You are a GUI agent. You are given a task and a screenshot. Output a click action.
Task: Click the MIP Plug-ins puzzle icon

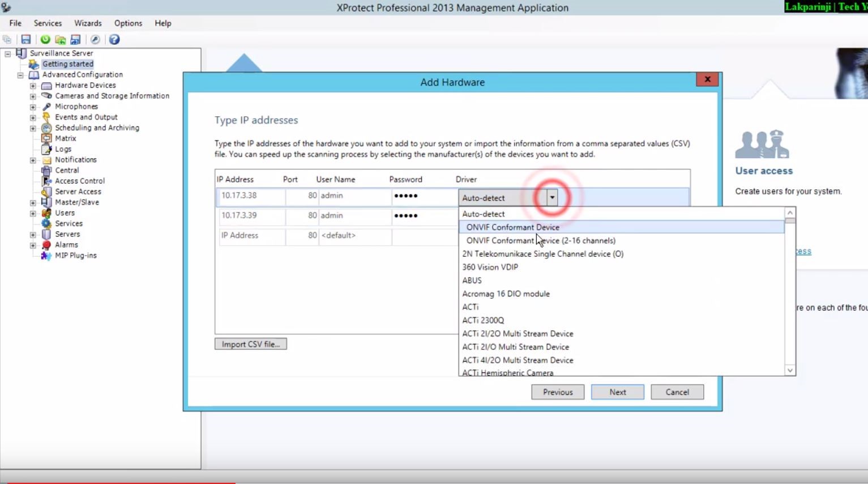(x=46, y=256)
